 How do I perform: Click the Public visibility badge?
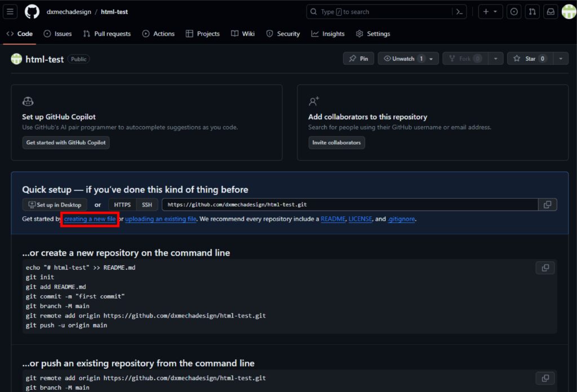pyautogui.click(x=79, y=59)
